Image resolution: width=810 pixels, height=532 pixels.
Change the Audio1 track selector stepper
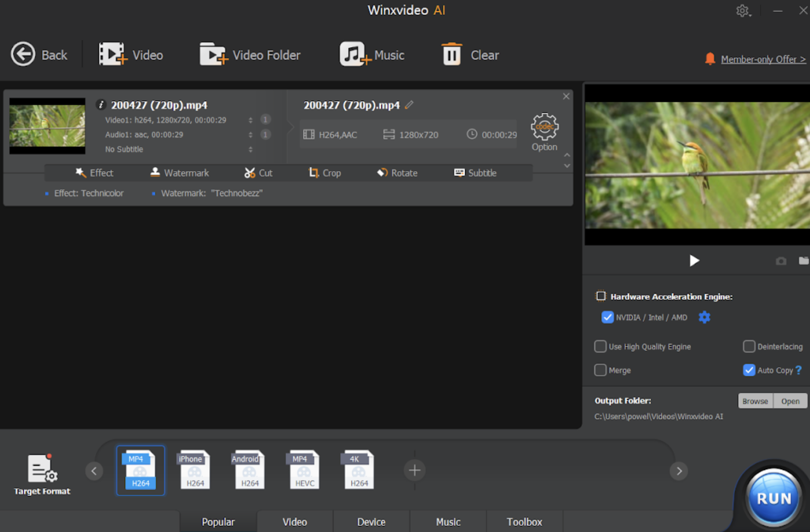click(250, 135)
